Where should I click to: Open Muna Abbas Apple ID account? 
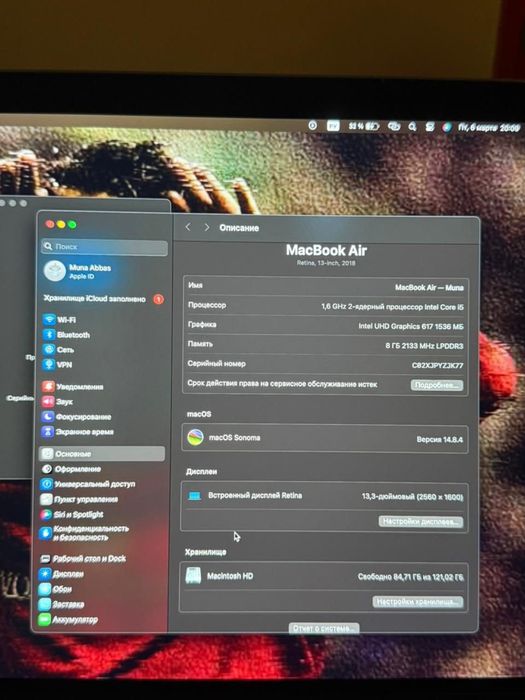(78, 271)
